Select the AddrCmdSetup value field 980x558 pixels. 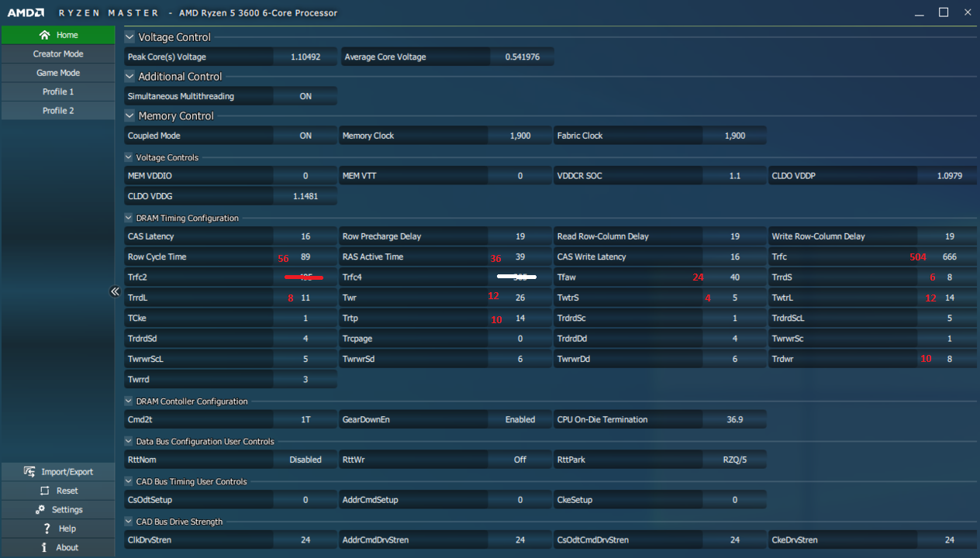[x=520, y=500]
